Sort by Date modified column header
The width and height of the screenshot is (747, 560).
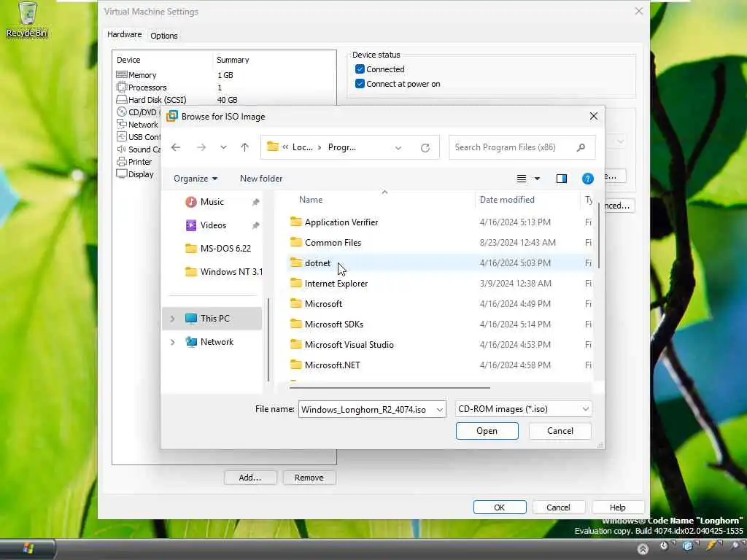tap(507, 200)
